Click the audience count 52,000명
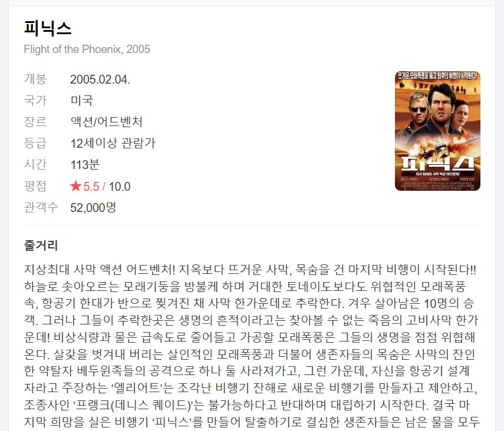 tap(93, 207)
